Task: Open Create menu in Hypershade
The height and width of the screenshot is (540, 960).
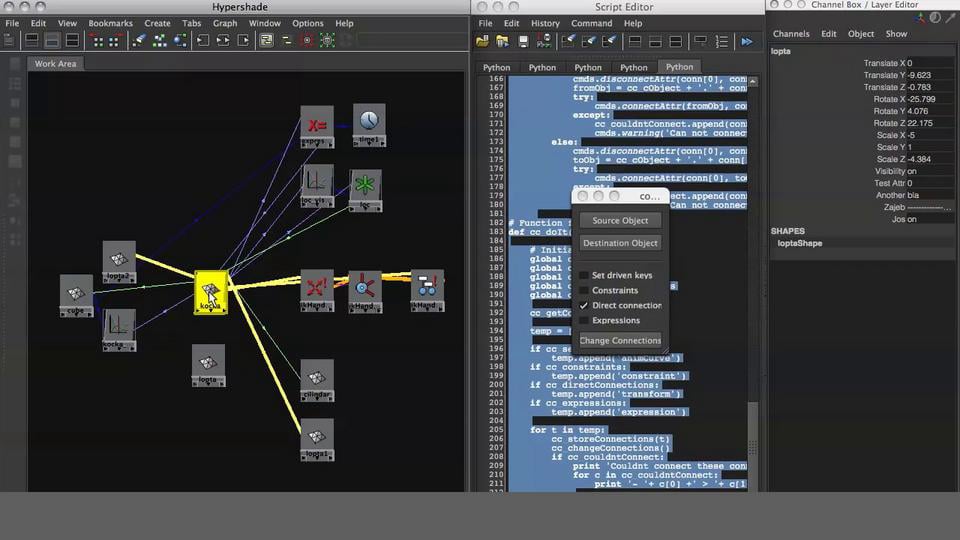Action: pos(157,23)
